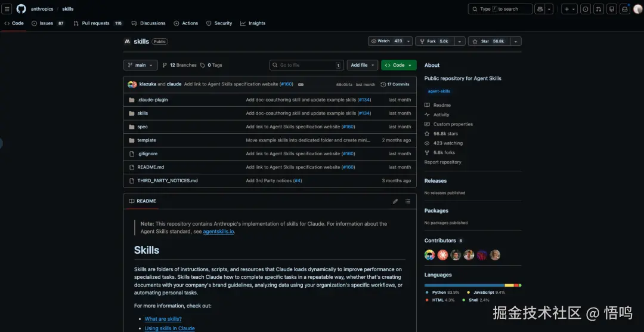Open the main branch selector

pyautogui.click(x=141, y=65)
